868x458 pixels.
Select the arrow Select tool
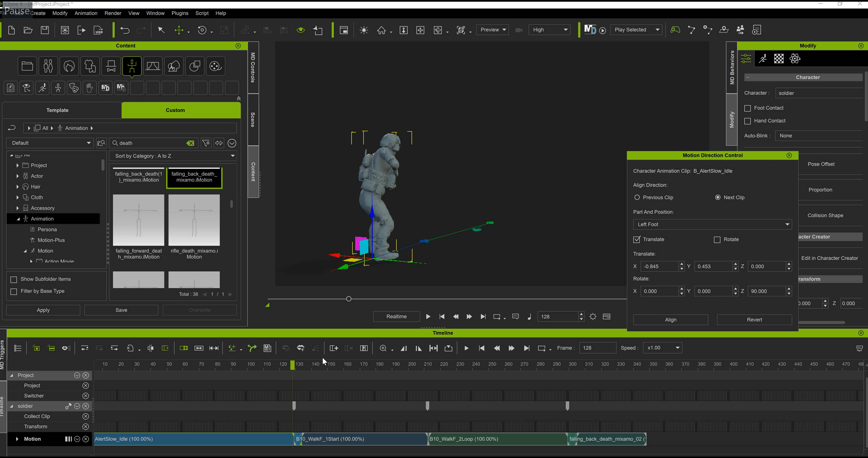pyautogui.click(x=161, y=30)
